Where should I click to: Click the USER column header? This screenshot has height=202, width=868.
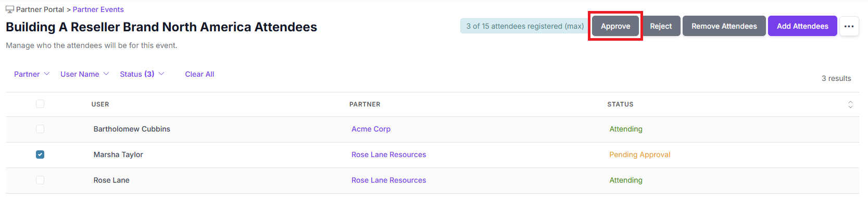tap(100, 104)
